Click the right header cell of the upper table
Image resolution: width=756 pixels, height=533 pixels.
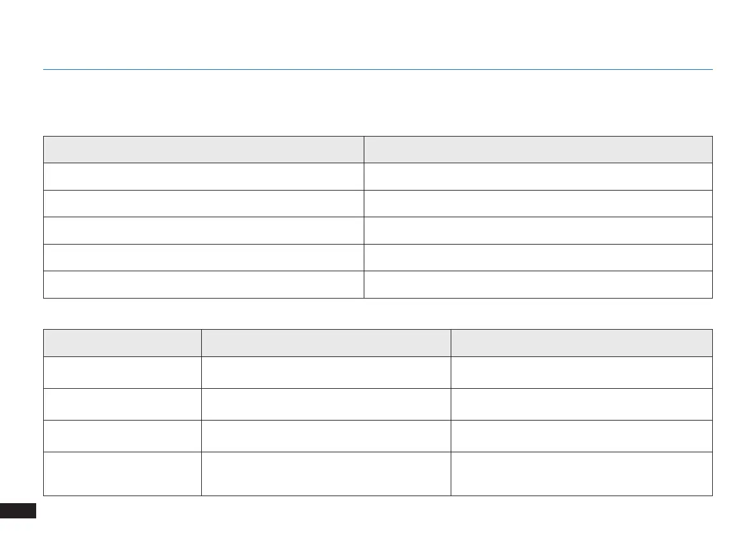538,149
